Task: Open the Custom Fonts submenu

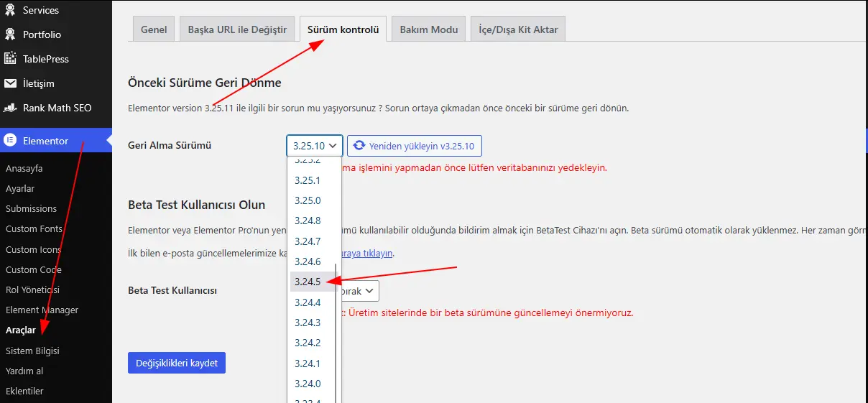Action: (x=34, y=229)
